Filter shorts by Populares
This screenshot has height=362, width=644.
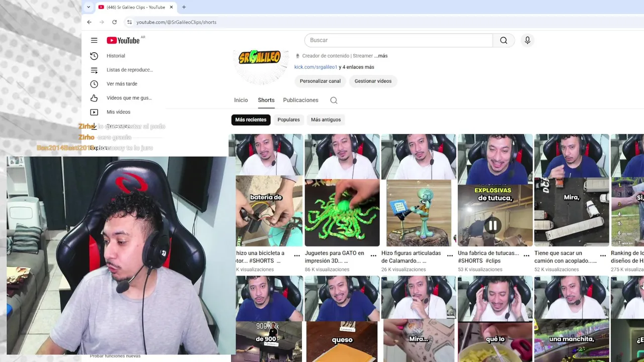[x=288, y=120]
